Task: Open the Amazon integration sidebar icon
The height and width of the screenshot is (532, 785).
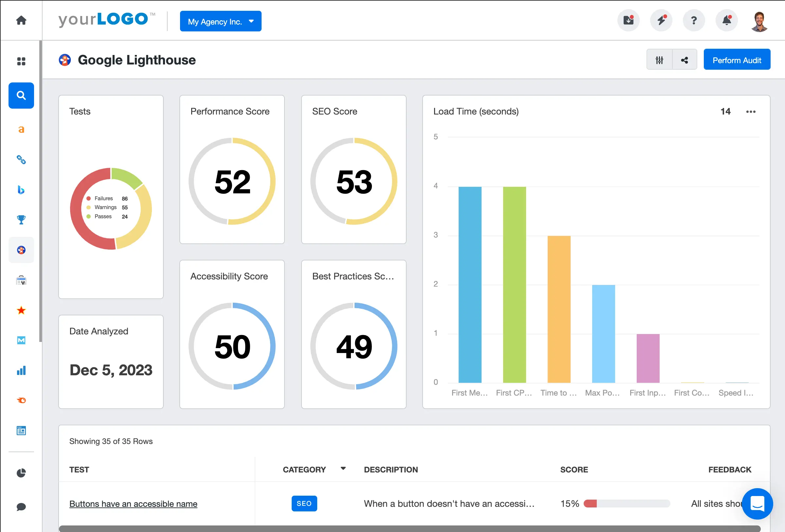Action: click(21, 130)
